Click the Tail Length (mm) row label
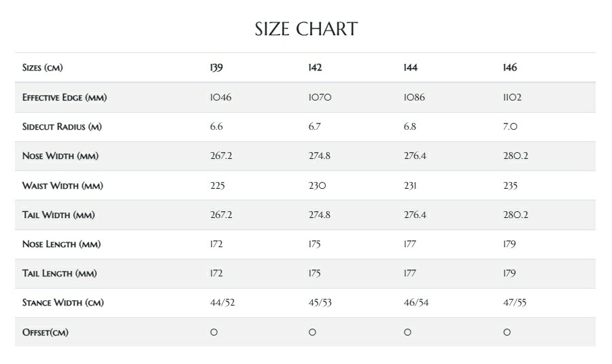The width and height of the screenshot is (612, 364). tap(60, 274)
